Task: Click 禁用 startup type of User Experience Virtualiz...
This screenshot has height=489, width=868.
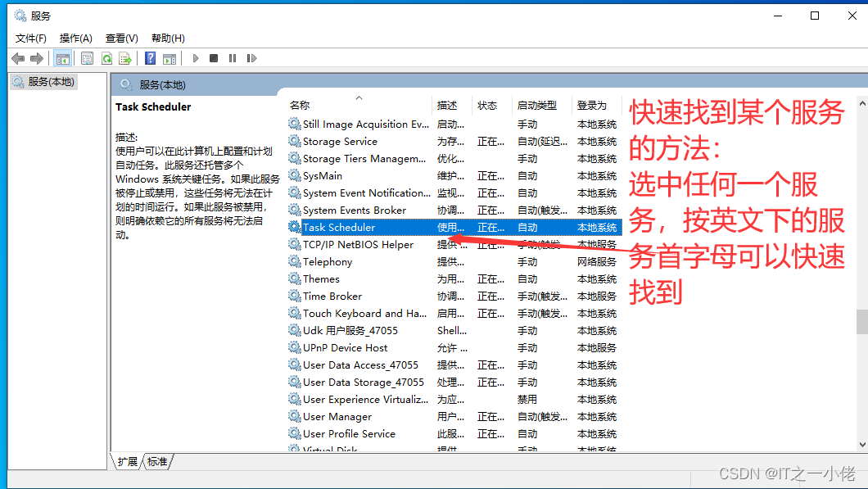Action: [x=527, y=399]
